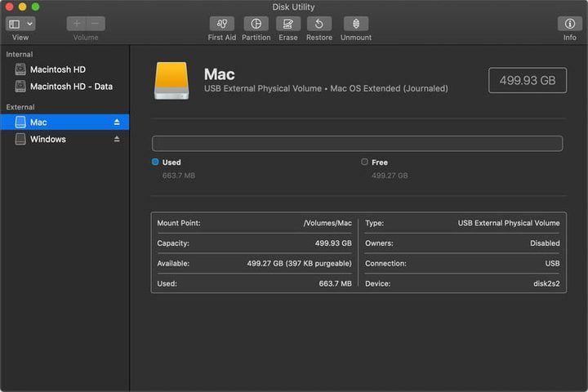Toggle the sidebar View button
The image size is (588, 392).
(15, 24)
